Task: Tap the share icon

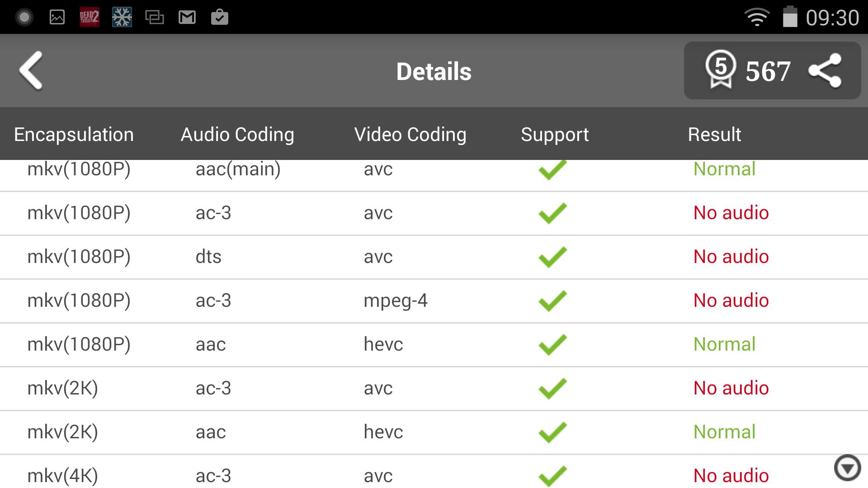Action: pyautogui.click(x=825, y=70)
